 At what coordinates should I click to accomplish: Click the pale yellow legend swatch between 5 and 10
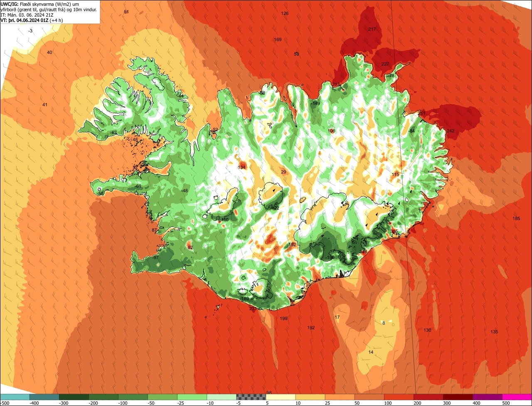click(x=281, y=397)
